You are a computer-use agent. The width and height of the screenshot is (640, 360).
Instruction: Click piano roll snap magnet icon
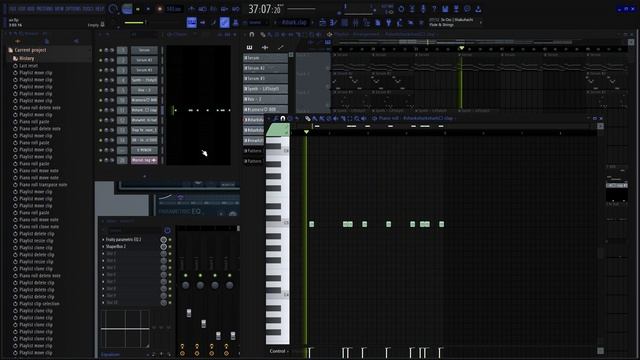pos(282,118)
